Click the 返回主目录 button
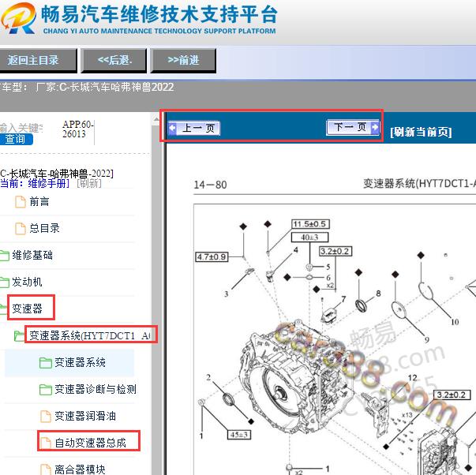This screenshot has height=475, width=476. [37, 61]
